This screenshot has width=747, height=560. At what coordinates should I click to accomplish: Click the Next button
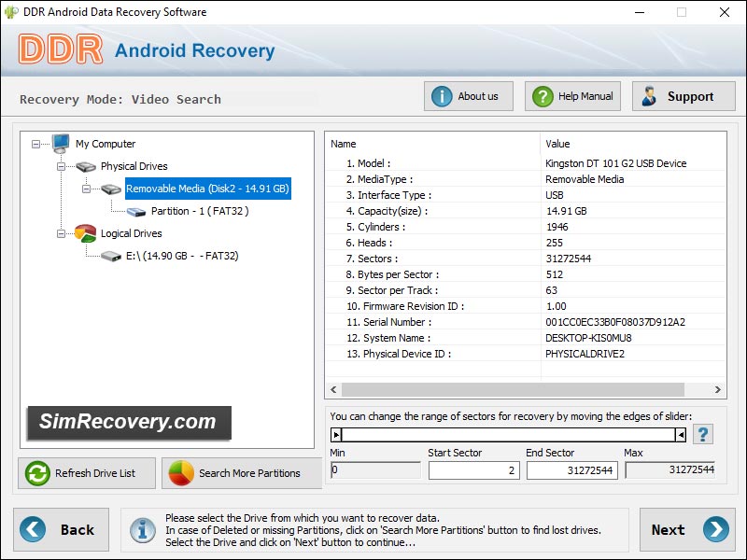pos(686,529)
